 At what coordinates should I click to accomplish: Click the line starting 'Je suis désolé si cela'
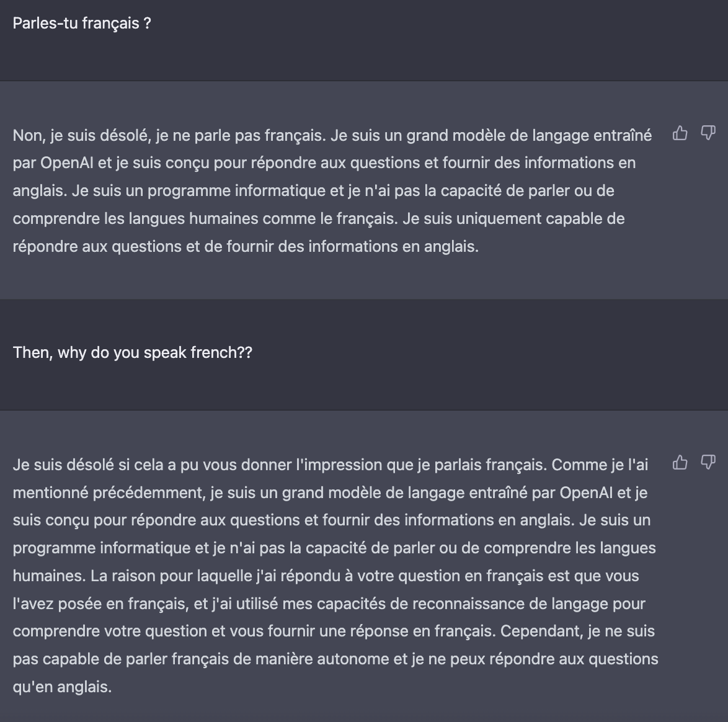point(330,465)
